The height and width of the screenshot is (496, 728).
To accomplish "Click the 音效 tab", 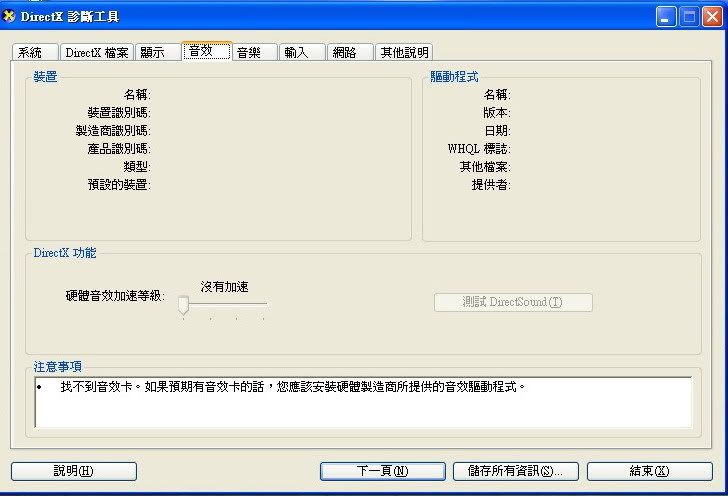I will tap(206, 51).
